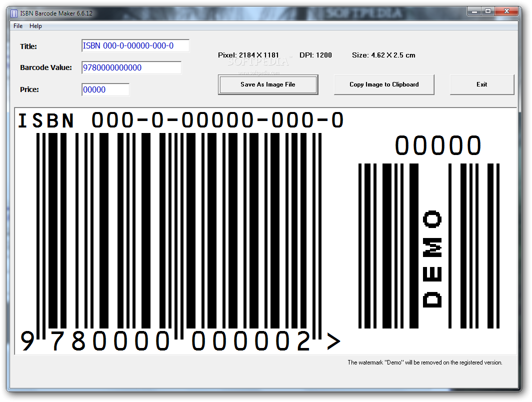Click the 9 780000 000002 digits under barcode
This screenshot has height=402, width=532.
[165, 341]
